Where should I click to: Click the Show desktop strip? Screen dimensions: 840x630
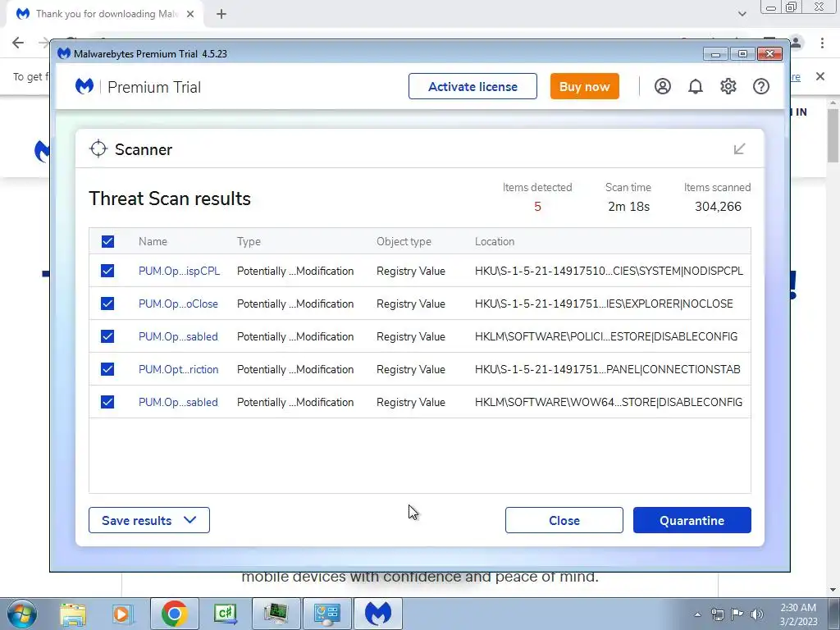pos(834,614)
